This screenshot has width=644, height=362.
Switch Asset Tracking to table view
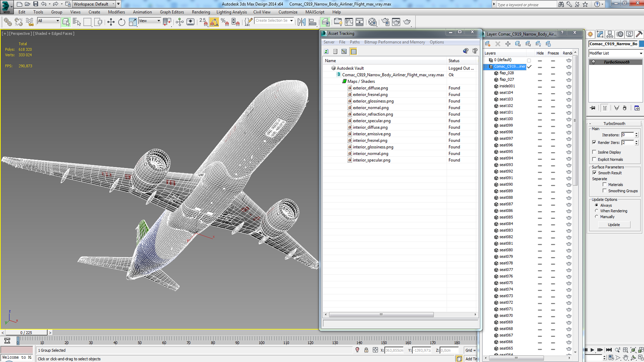click(x=354, y=52)
